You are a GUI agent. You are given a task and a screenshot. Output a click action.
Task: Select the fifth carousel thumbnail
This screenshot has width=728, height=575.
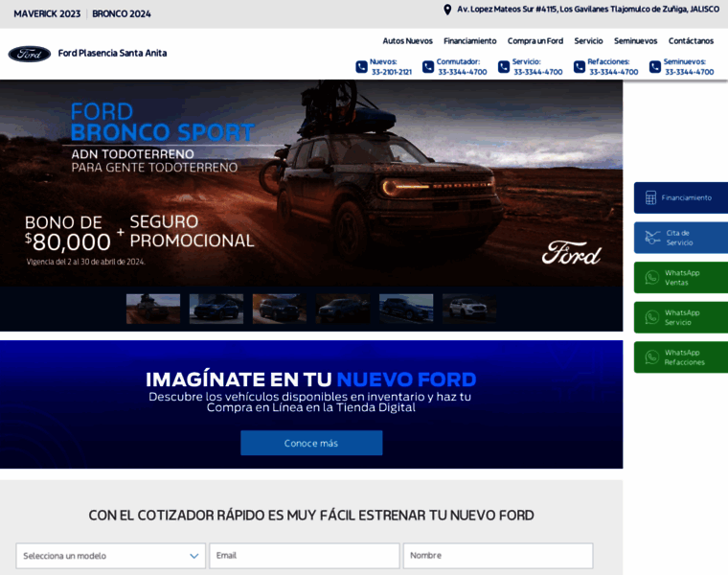tap(406, 309)
